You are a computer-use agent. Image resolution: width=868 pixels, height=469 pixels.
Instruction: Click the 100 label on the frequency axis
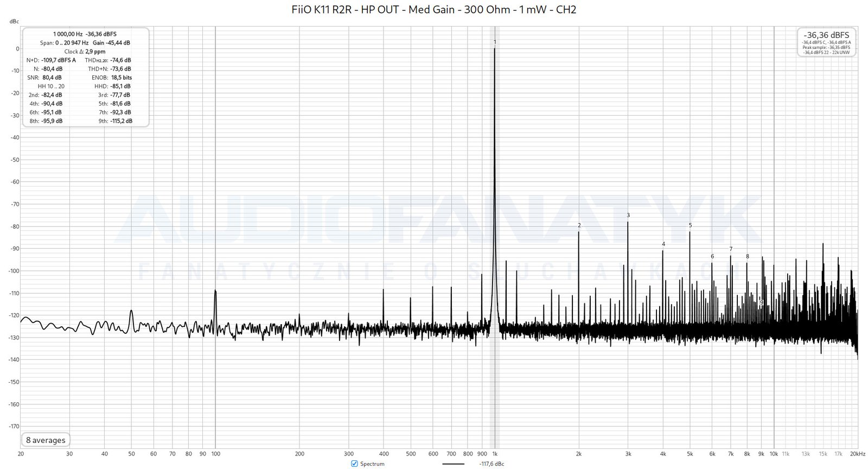pos(215,454)
